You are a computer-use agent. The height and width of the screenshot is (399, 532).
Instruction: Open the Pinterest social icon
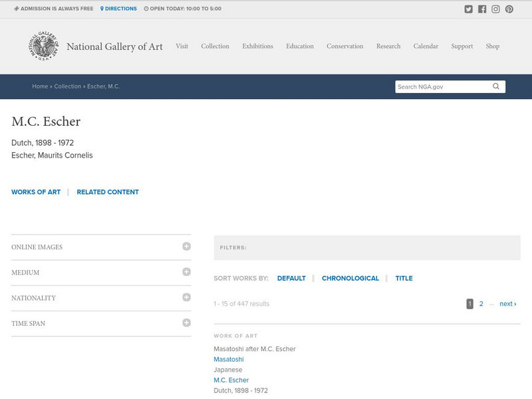(509, 9)
